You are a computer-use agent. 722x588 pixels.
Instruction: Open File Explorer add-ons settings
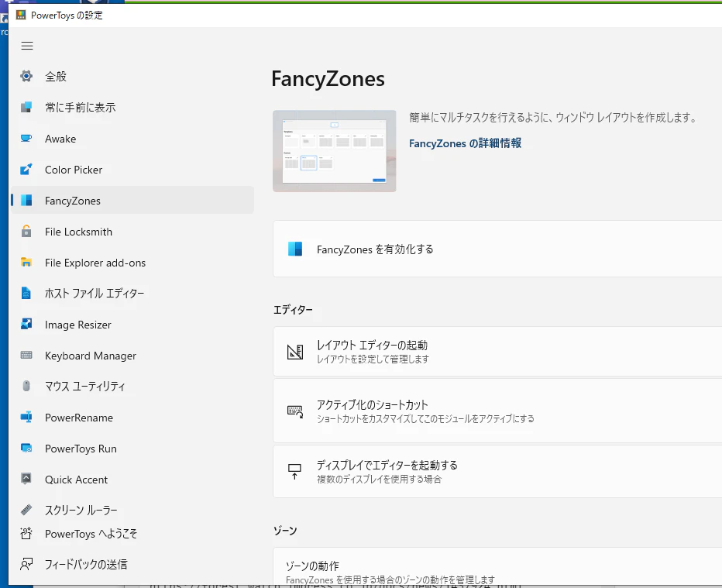click(x=132, y=263)
